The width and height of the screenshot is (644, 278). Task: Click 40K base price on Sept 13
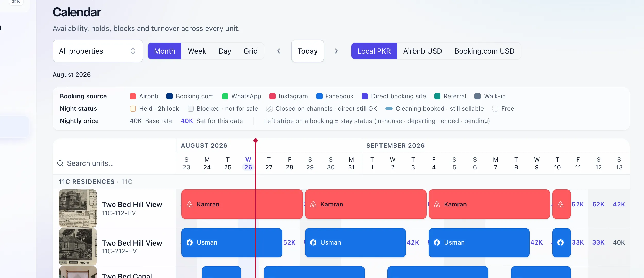click(619, 242)
